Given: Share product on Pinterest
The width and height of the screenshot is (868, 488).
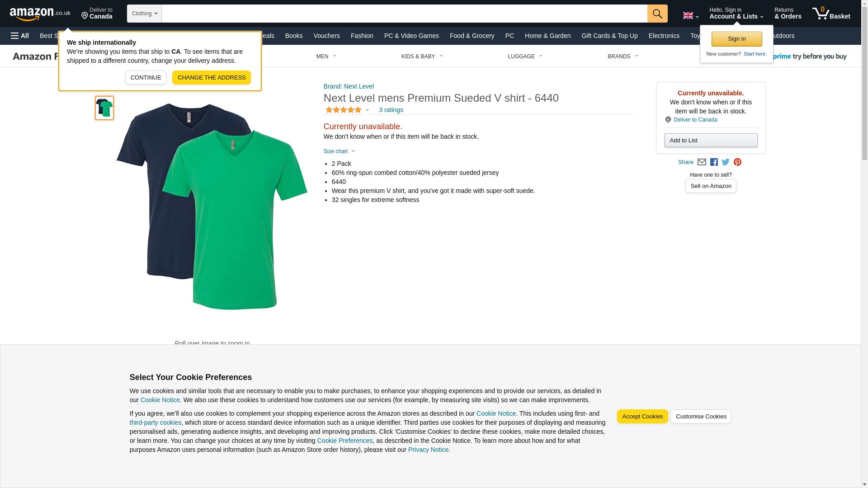Looking at the screenshot, I should tap(737, 162).
